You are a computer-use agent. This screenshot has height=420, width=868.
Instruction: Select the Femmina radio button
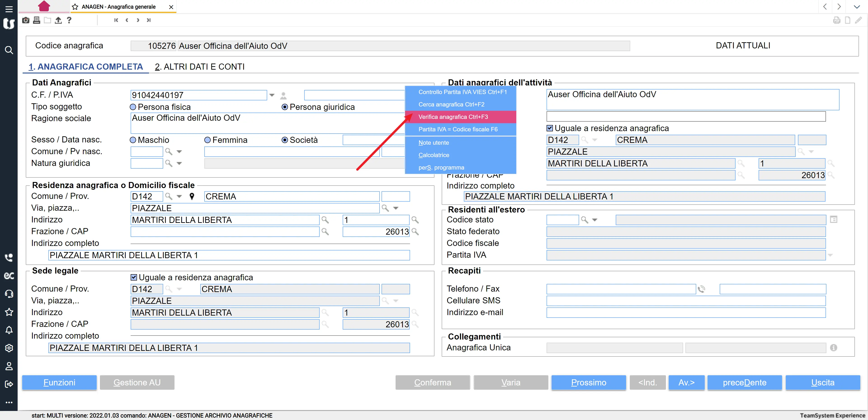point(208,140)
